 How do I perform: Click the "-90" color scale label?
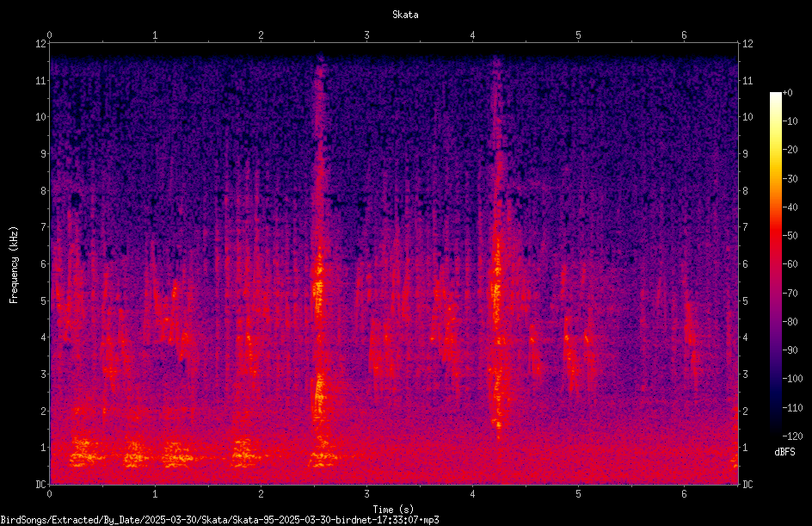(x=790, y=350)
